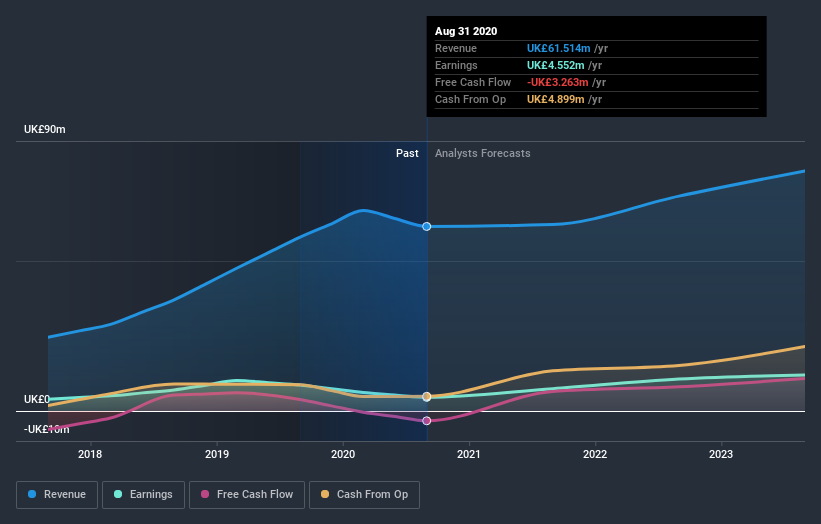Select the Free Cash Flow marker at Aug 2020

427,421
